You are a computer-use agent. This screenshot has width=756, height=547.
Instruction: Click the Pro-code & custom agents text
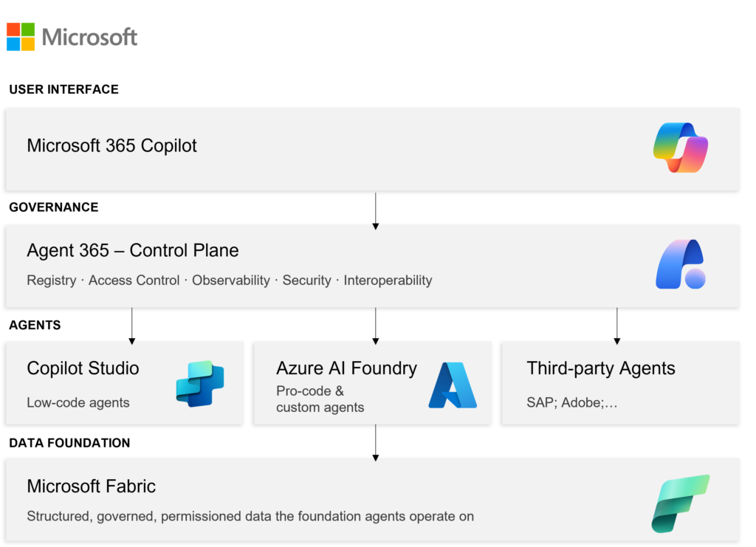click(x=320, y=399)
